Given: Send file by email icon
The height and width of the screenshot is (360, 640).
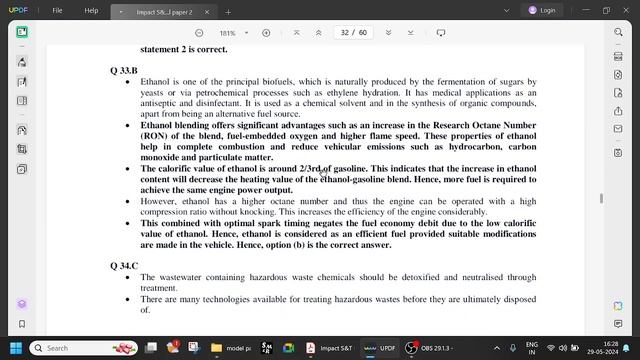Looking at the screenshot, I should pos(618,129).
